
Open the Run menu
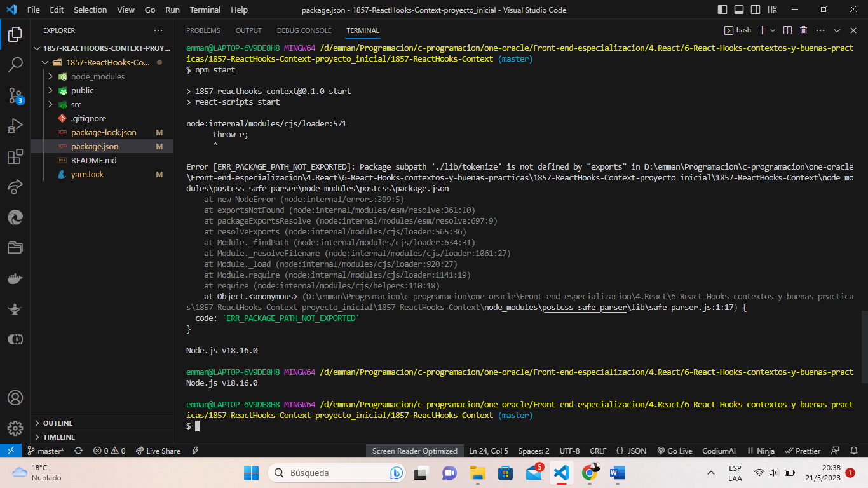pyautogui.click(x=172, y=10)
